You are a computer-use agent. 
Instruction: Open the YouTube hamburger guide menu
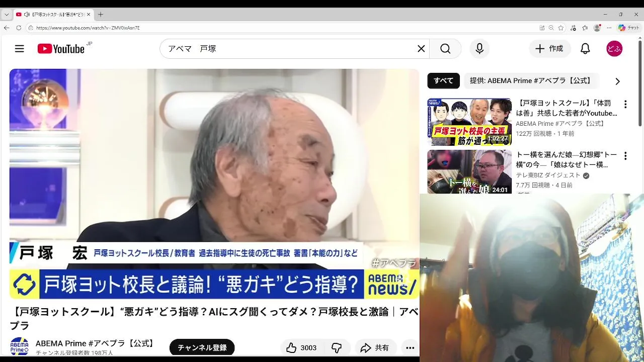pos(20,49)
